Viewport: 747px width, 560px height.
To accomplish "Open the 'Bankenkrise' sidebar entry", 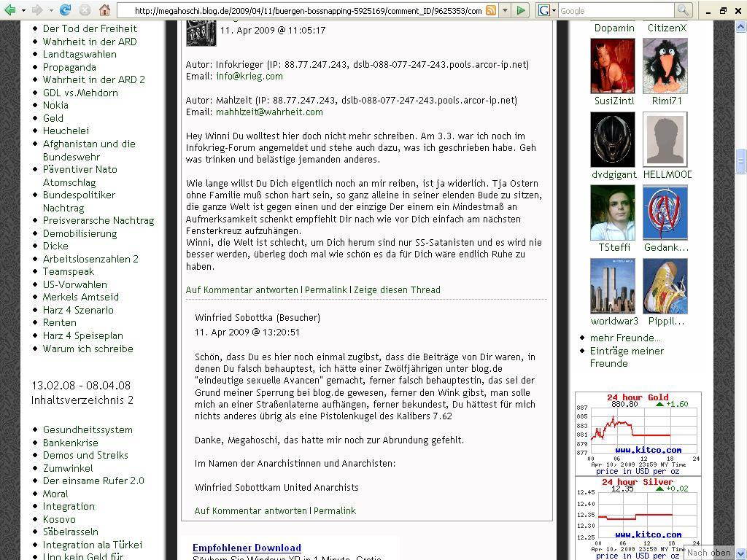I will coord(71,443).
